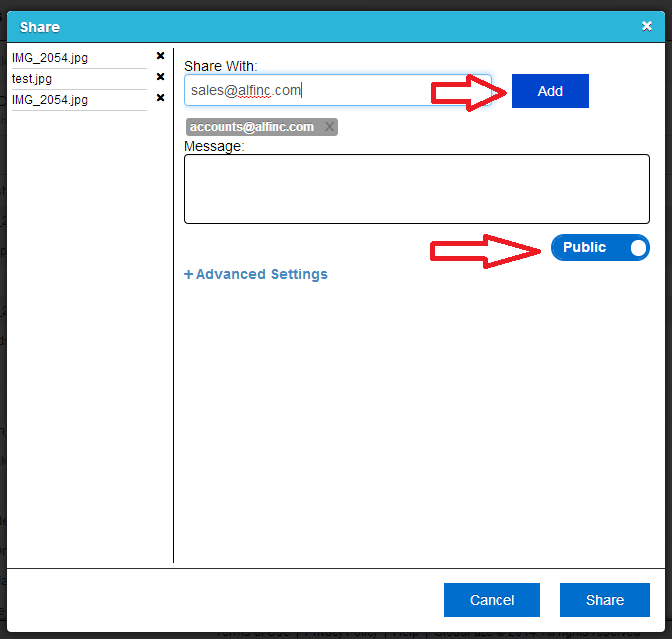This screenshot has width=672, height=641.
Task: Remove the first IMG_2054.jpg from the list
Action: pos(160,57)
